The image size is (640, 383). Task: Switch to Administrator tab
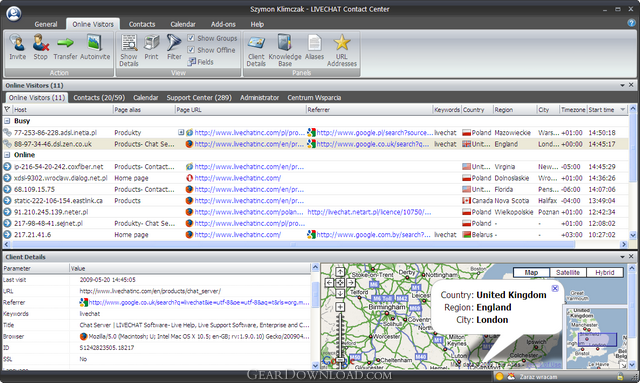pyautogui.click(x=260, y=98)
